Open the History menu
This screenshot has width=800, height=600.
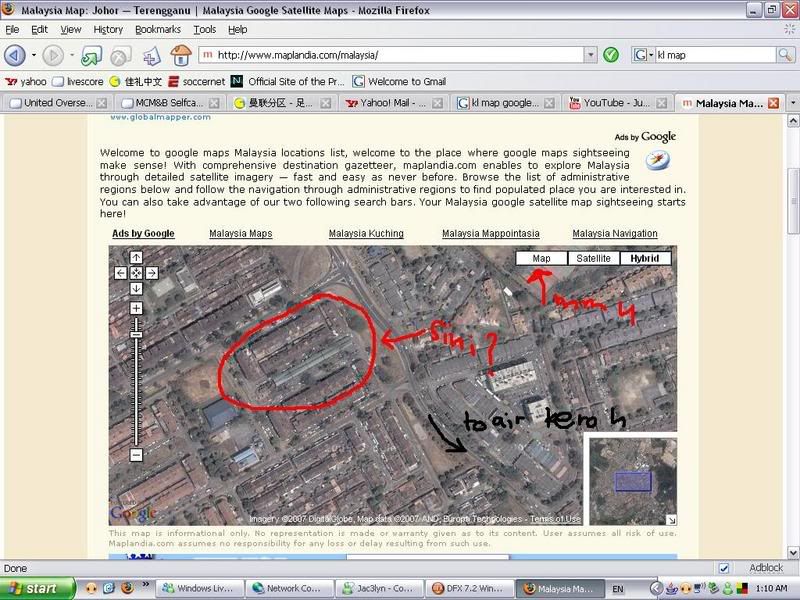click(108, 30)
